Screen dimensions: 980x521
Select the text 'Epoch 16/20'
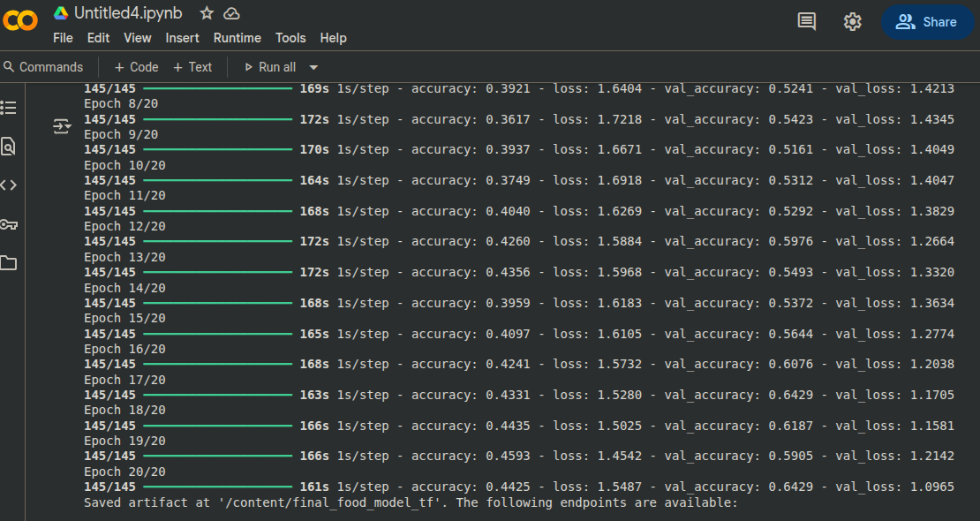click(124, 349)
